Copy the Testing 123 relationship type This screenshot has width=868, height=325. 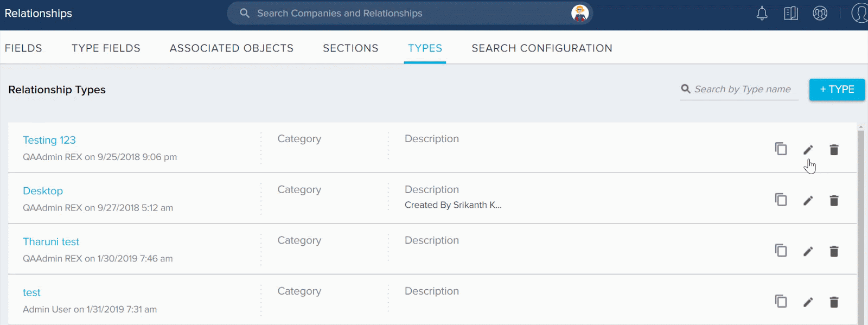(781, 149)
